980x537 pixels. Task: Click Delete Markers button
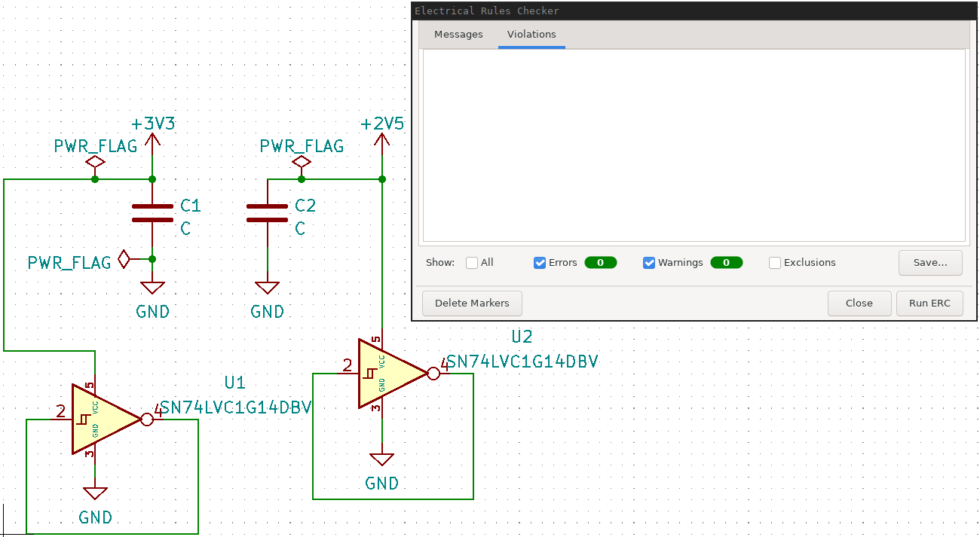click(x=472, y=304)
